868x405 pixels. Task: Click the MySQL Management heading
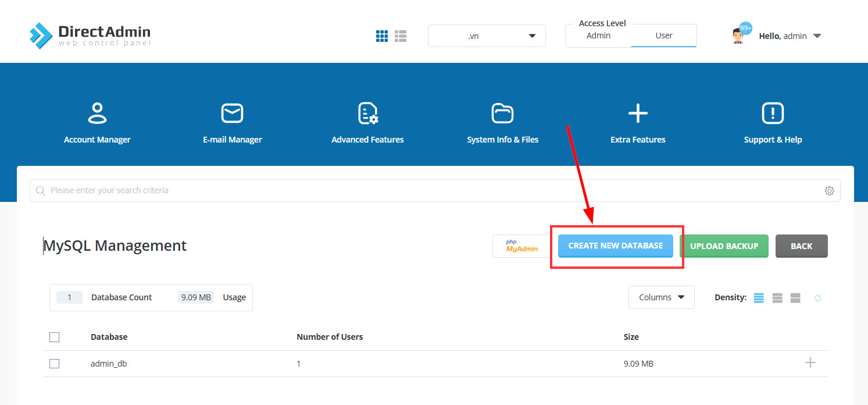115,246
